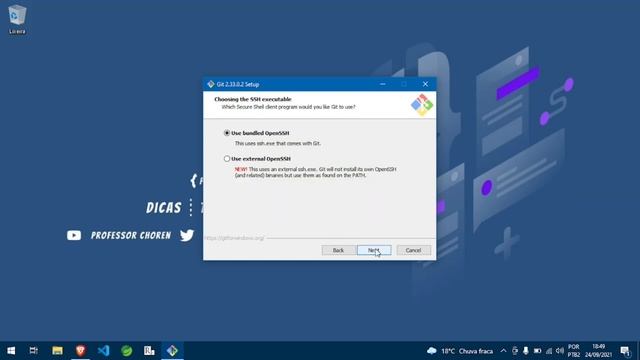Click the Back button in Git Setup
The width and height of the screenshot is (640, 360).
[x=338, y=250]
